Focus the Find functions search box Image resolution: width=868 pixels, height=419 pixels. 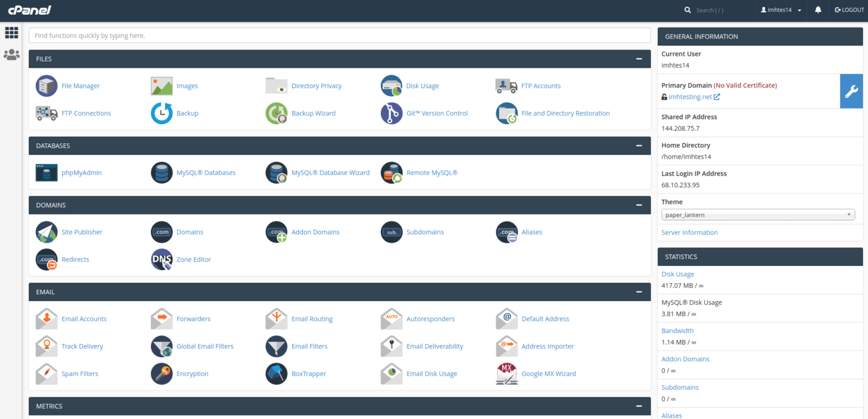tap(340, 36)
